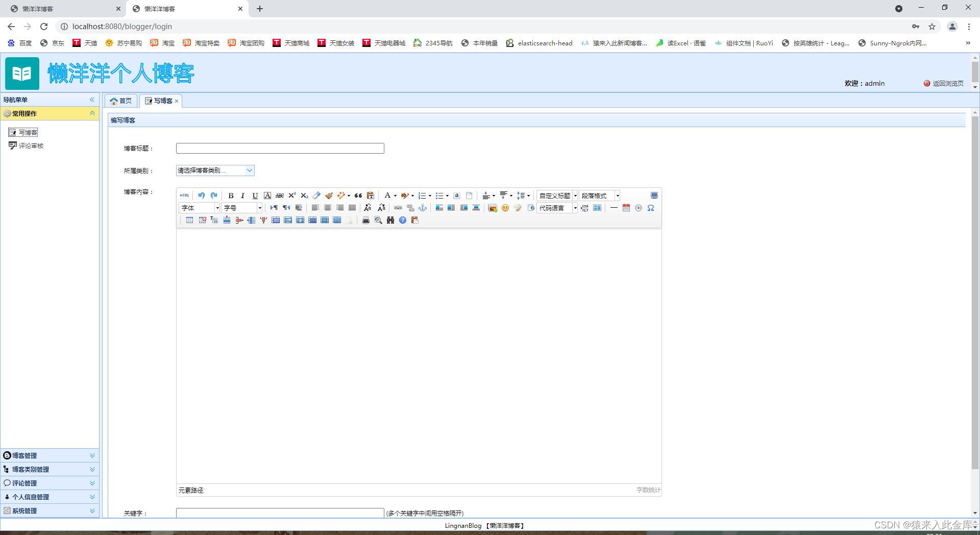Toggle superscript formatting
980x535 pixels.
[292, 196]
